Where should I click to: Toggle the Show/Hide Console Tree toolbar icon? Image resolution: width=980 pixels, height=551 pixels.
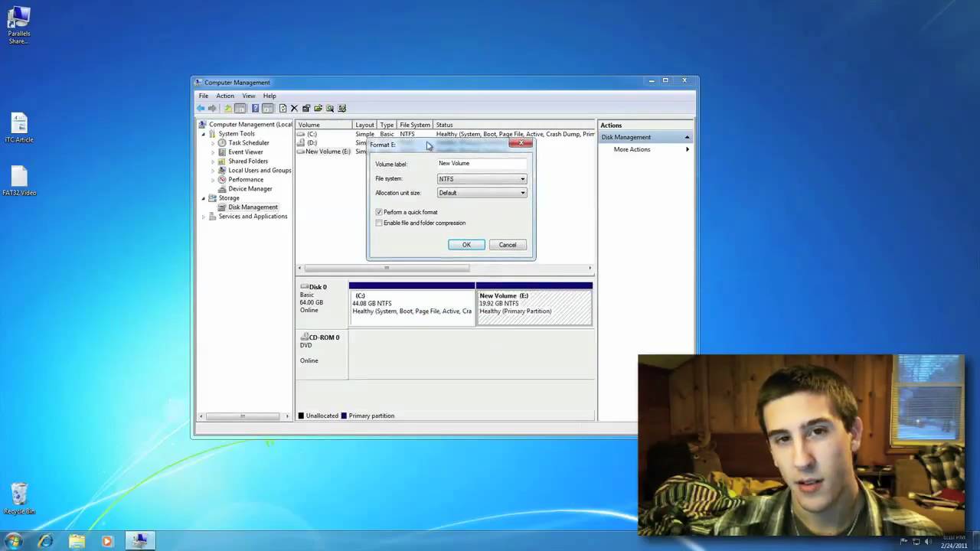pos(240,108)
